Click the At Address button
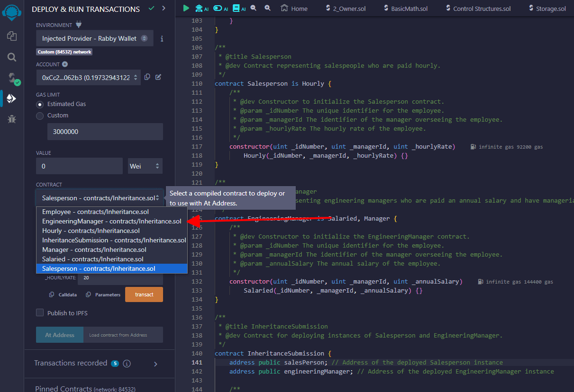This screenshot has height=392, width=574. pyautogui.click(x=60, y=335)
